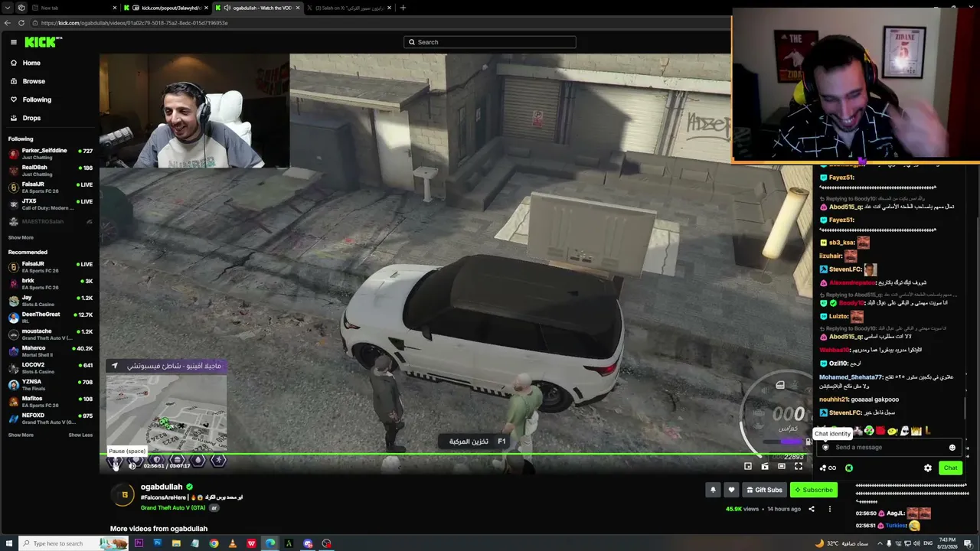This screenshot has height=551, width=980.
Task: Open channel points infinity icon
Action: click(828, 468)
